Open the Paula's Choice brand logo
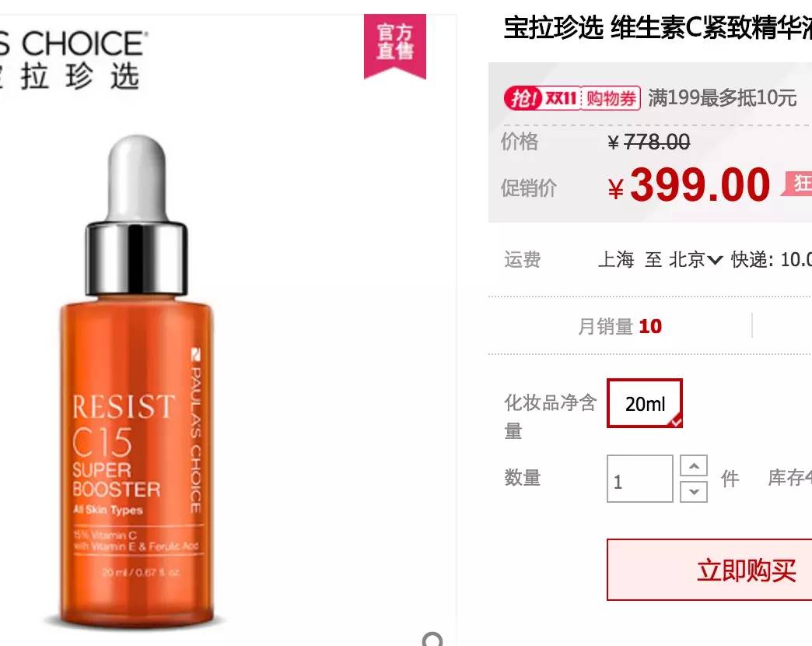This screenshot has width=812, height=646. (71, 60)
